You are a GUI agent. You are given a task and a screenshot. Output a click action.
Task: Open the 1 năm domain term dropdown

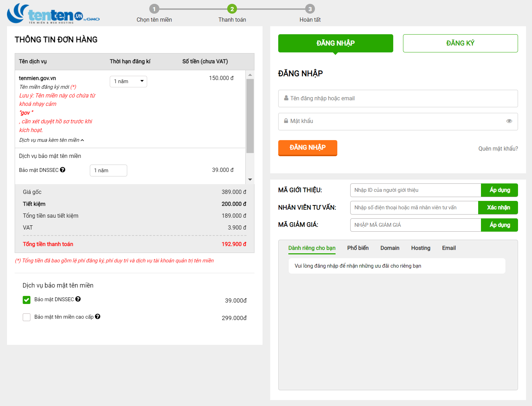(x=128, y=81)
